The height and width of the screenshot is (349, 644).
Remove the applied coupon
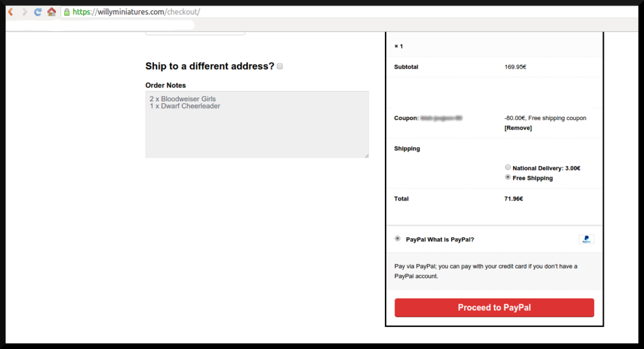pyautogui.click(x=518, y=128)
